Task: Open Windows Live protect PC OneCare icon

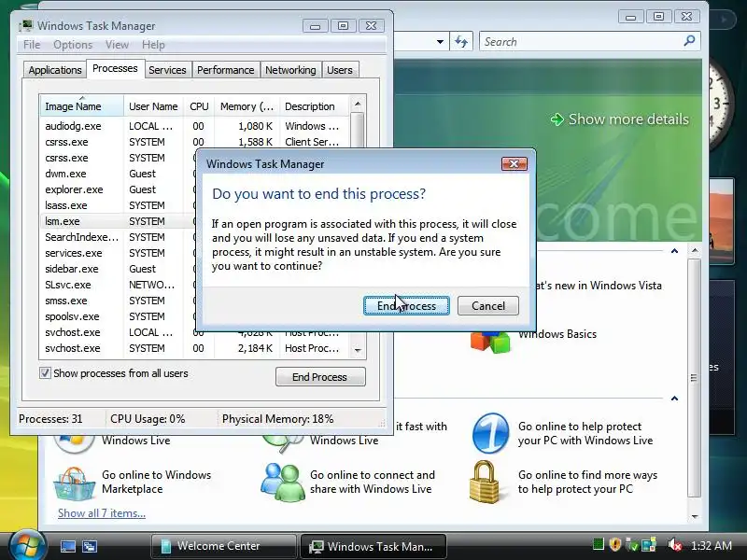Action: (490, 433)
